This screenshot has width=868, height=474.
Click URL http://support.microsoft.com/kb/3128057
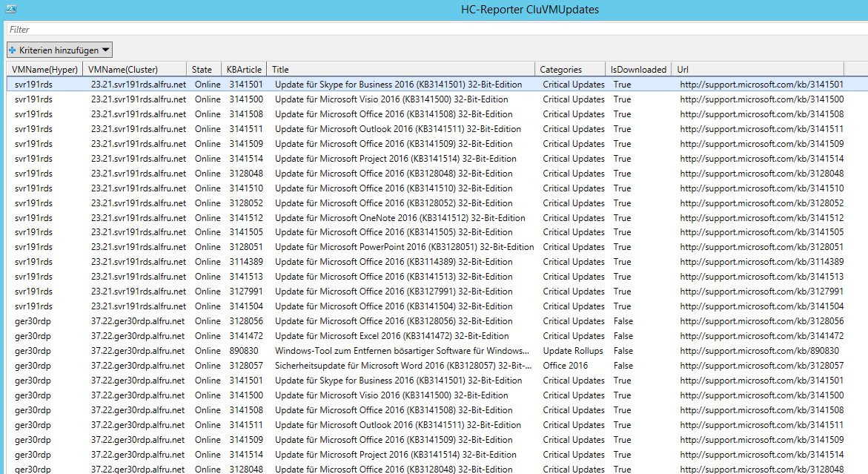click(762, 366)
